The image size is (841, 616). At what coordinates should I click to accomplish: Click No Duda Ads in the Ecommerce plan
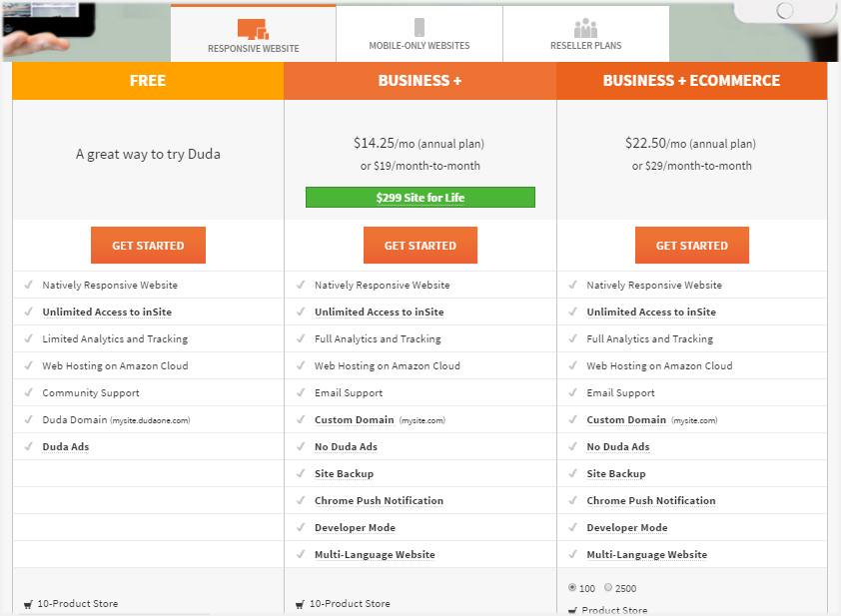click(x=618, y=446)
